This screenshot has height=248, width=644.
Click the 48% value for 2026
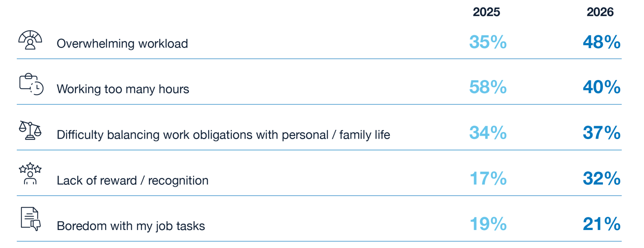[601, 42]
